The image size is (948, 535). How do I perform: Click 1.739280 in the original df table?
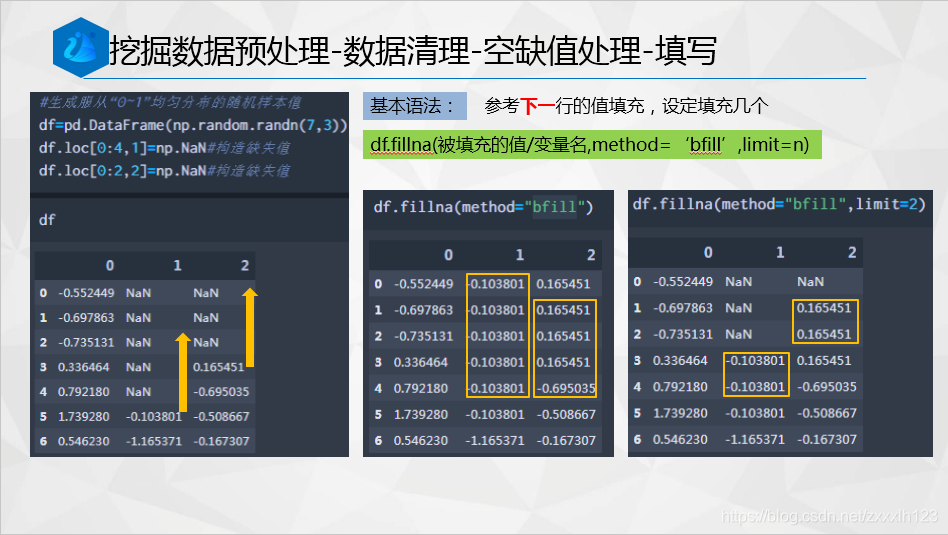click(83, 417)
